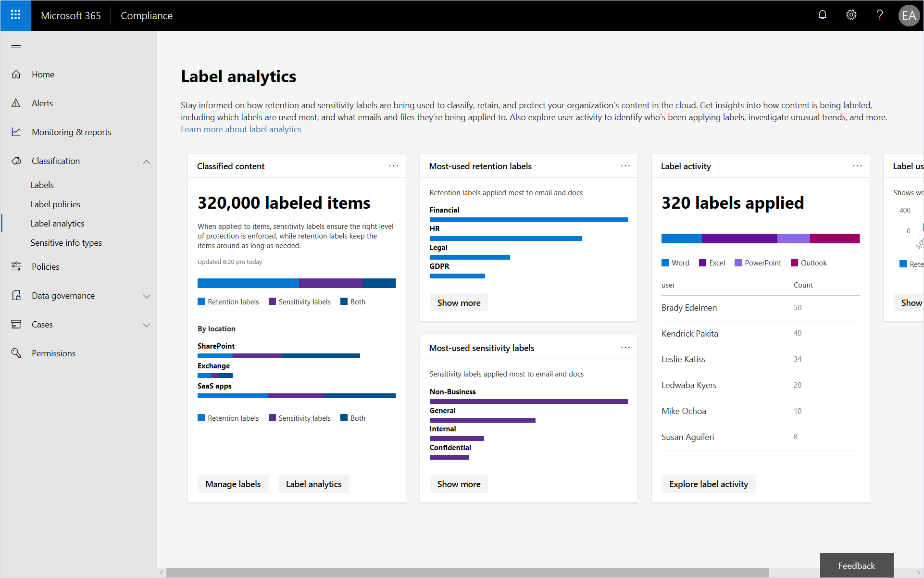Open the Label activity card options menu
This screenshot has height=578, width=924.
coord(858,166)
